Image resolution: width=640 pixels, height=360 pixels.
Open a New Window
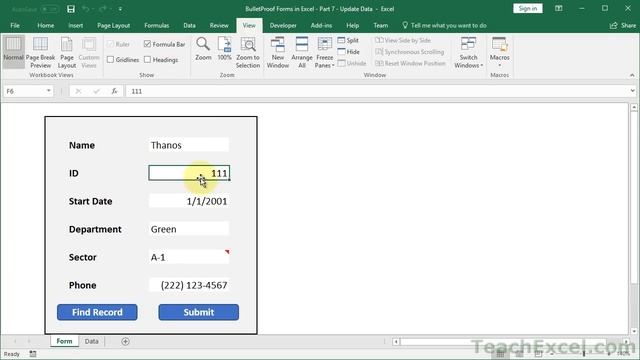(278, 52)
